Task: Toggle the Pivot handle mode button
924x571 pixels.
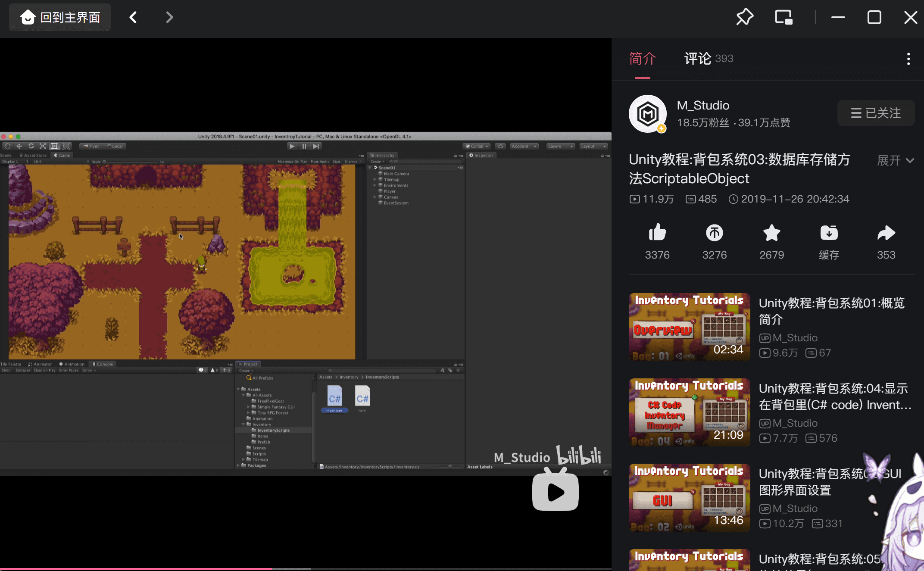Action: click(x=91, y=146)
